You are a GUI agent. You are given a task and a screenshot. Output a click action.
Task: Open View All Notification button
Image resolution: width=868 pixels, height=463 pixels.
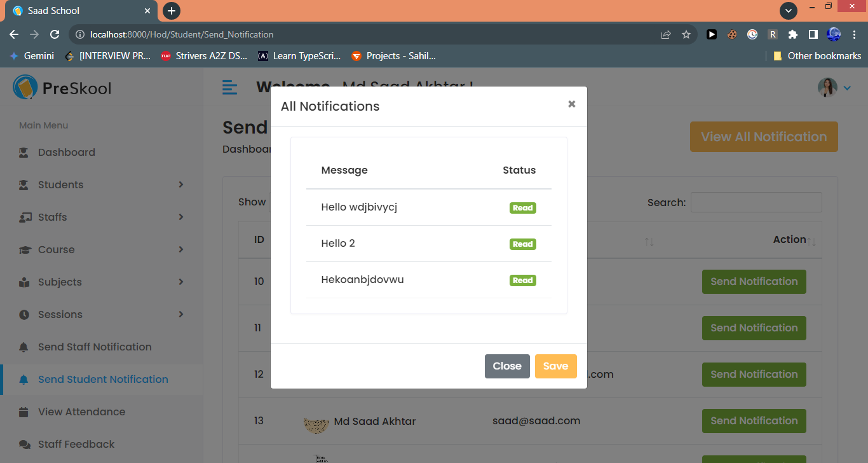(764, 137)
